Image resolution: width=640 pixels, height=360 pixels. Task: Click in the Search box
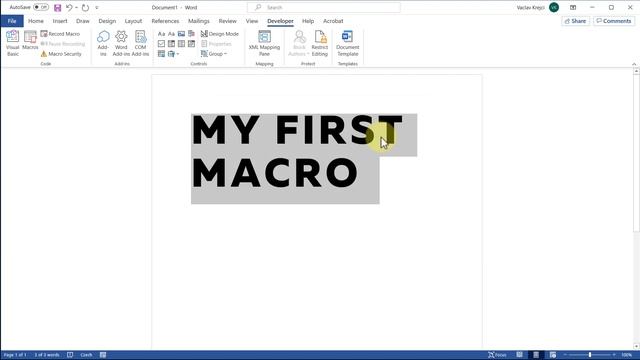[324, 7]
